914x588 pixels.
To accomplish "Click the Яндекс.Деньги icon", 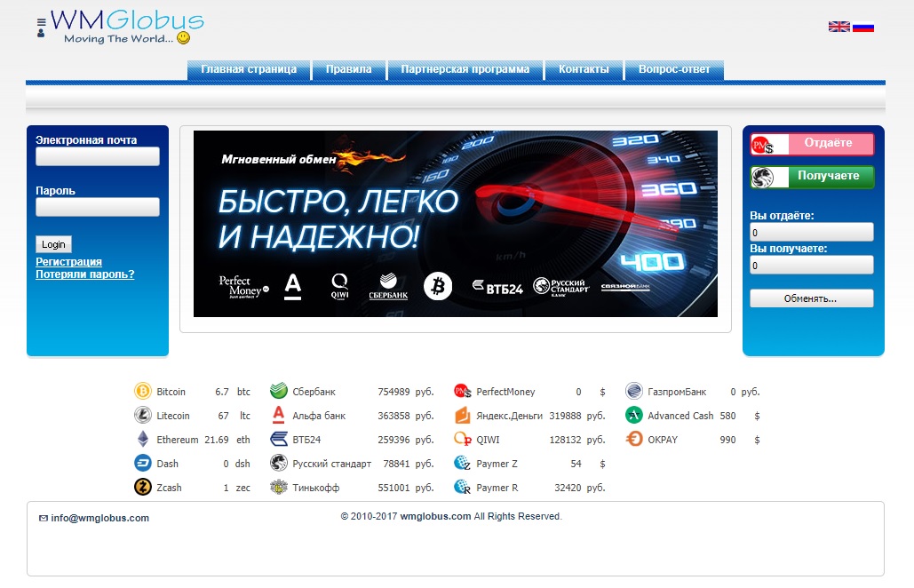I will (x=462, y=415).
